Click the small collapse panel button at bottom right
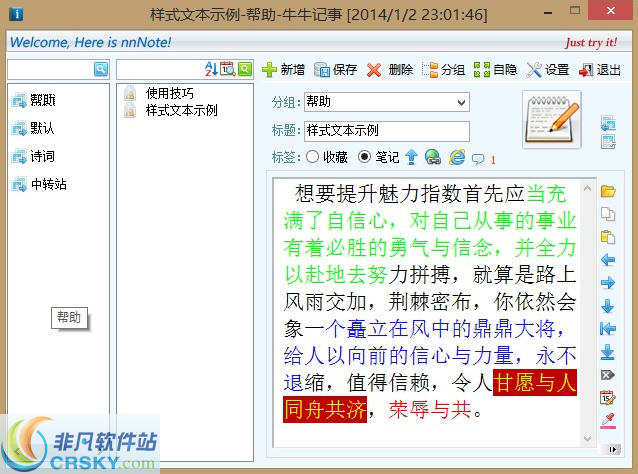The image size is (638, 474). (612, 449)
